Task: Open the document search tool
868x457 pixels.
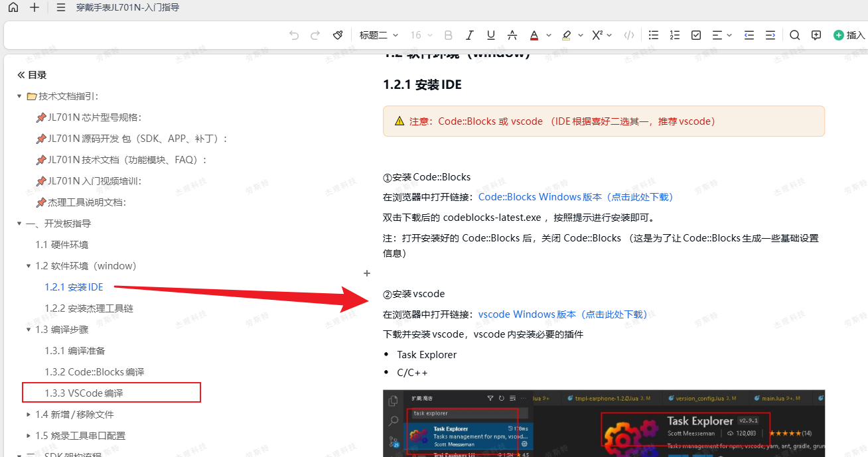Action: click(795, 35)
